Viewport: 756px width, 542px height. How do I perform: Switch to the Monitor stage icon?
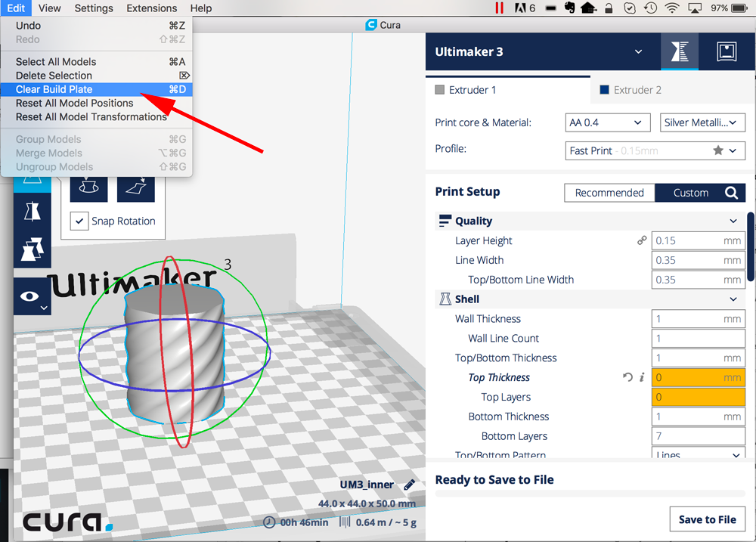727,51
